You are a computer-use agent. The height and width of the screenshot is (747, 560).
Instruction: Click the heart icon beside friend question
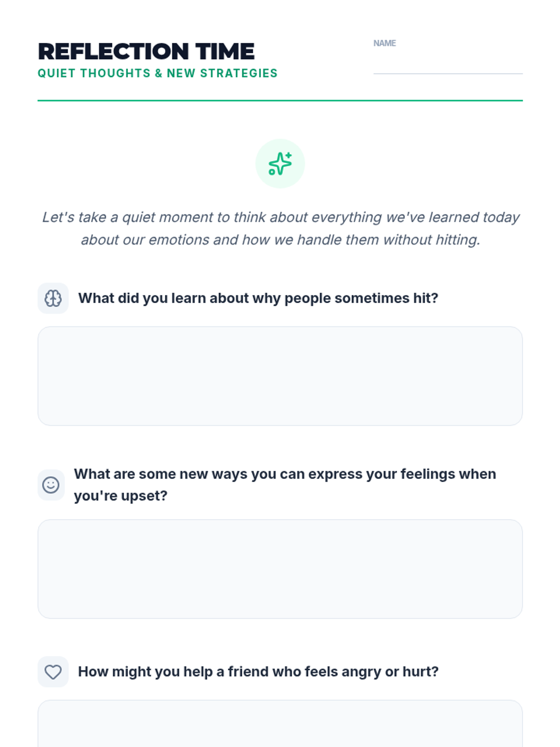(x=53, y=672)
